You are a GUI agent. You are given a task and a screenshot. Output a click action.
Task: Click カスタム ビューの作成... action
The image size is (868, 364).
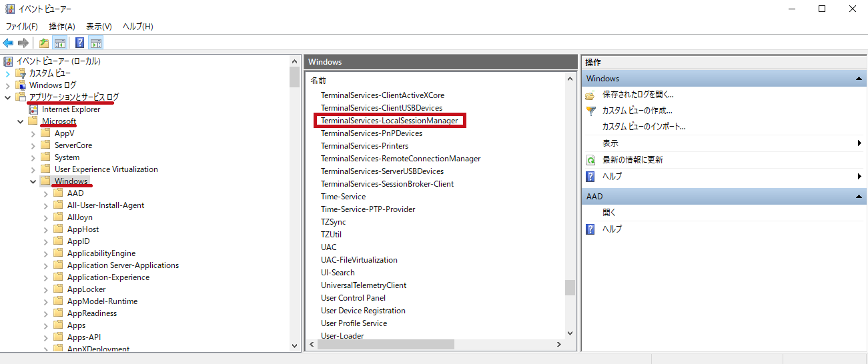pos(637,111)
